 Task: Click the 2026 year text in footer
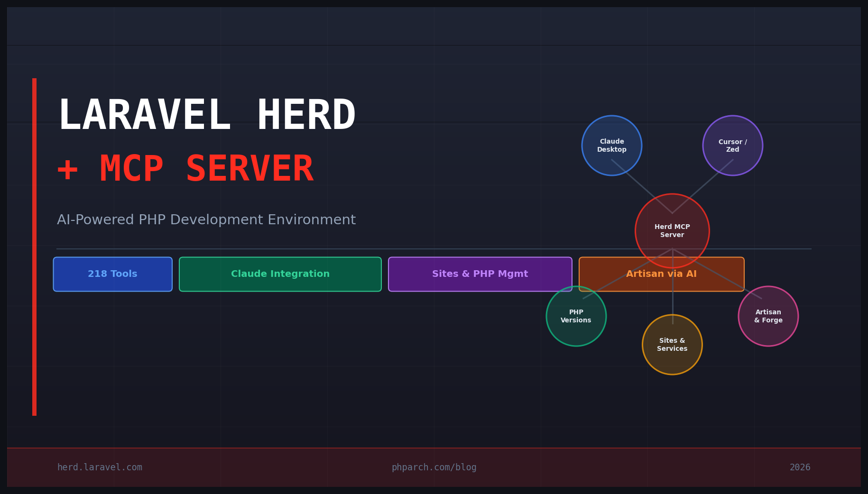[x=800, y=467]
